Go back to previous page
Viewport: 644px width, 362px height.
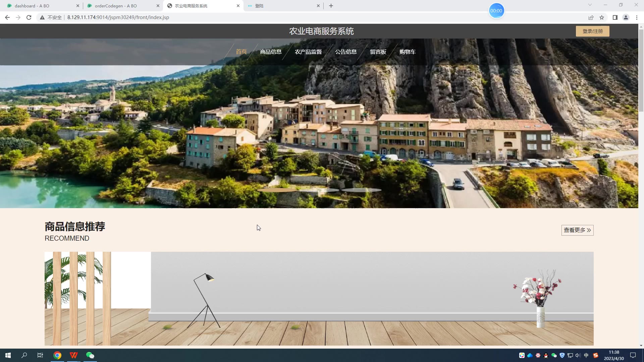coord(7,17)
